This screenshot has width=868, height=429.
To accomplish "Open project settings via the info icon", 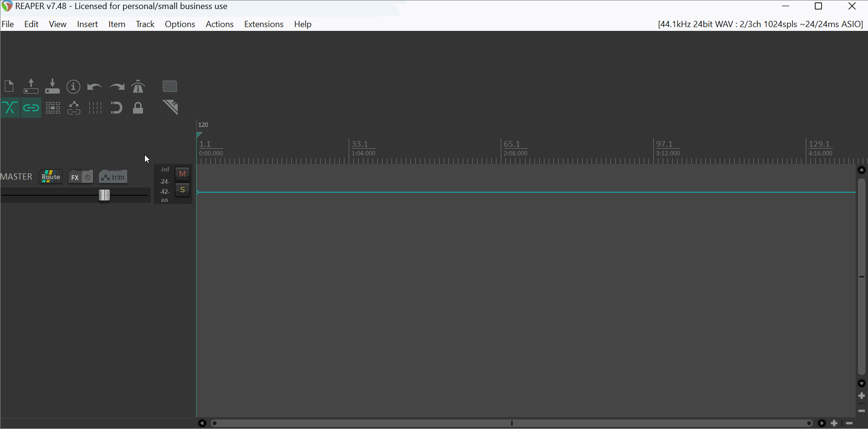I will tap(73, 86).
